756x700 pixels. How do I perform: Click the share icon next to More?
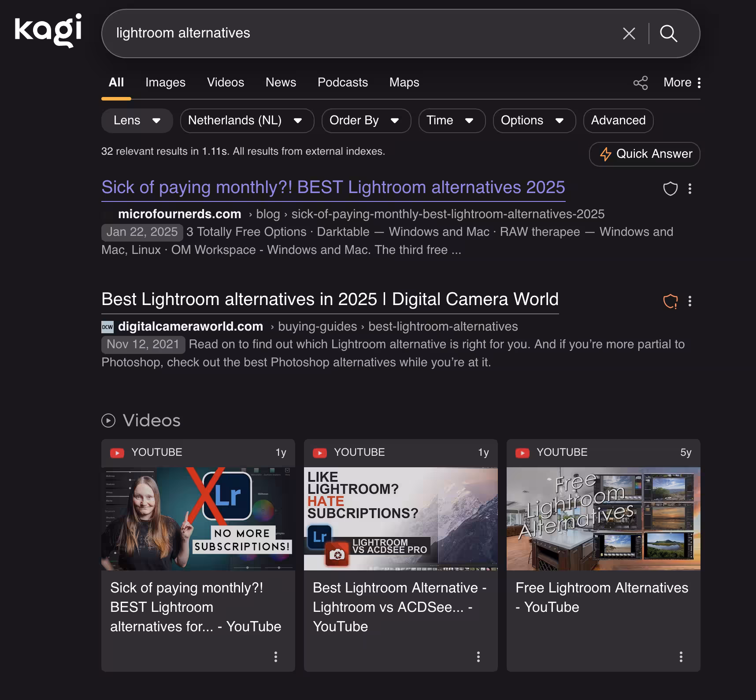tap(641, 82)
